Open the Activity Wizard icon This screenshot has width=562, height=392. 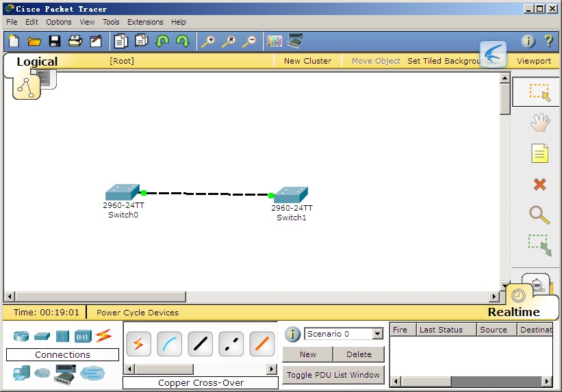[x=96, y=41]
